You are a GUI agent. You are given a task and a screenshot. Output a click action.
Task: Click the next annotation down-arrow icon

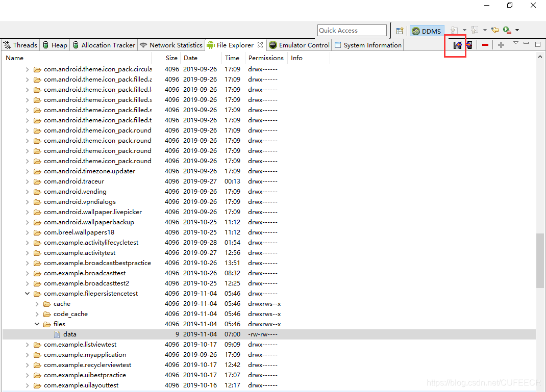[x=454, y=30]
